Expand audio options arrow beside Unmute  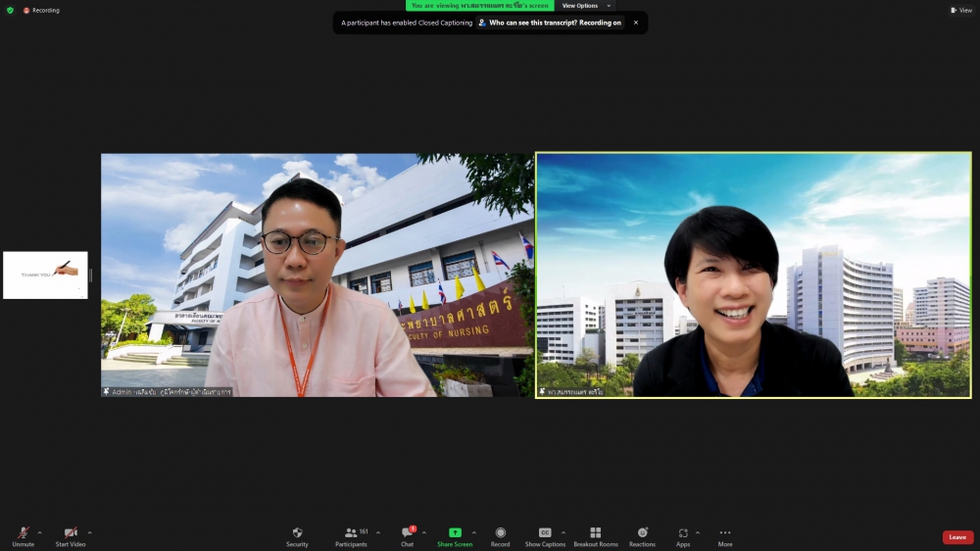(x=39, y=532)
